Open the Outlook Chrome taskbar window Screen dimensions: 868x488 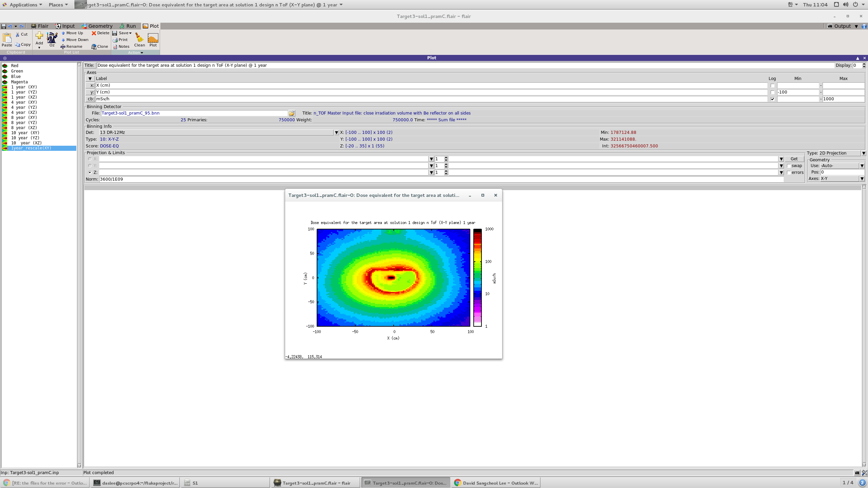tap(496, 483)
